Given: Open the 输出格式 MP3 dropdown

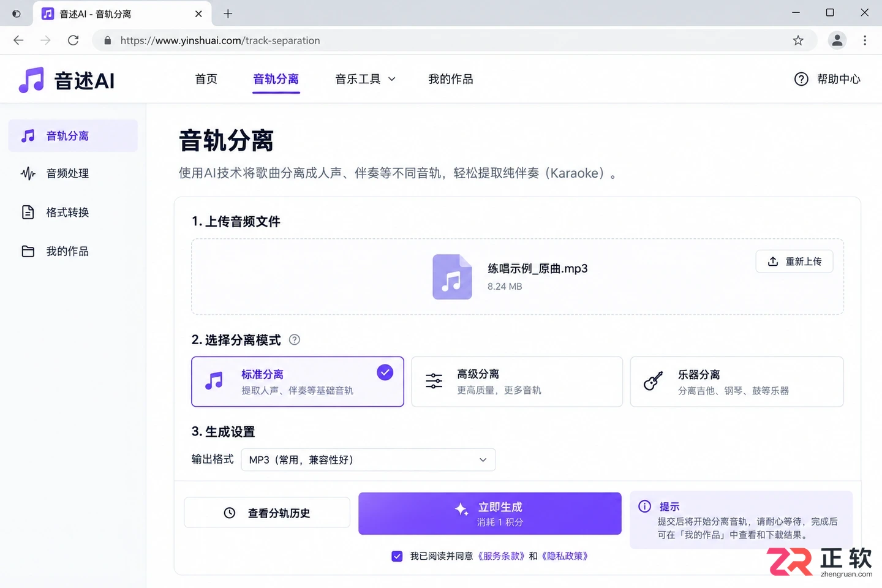Looking at the screenshot, I should coord(368,460).
